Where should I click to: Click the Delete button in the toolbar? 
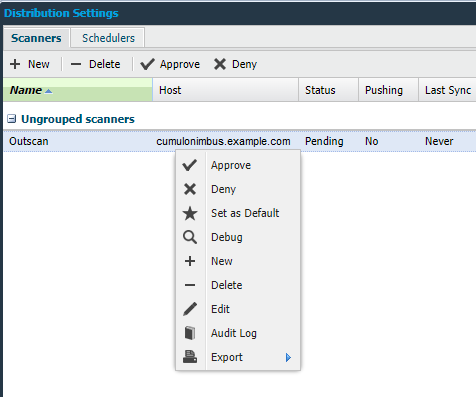point(95,64)
